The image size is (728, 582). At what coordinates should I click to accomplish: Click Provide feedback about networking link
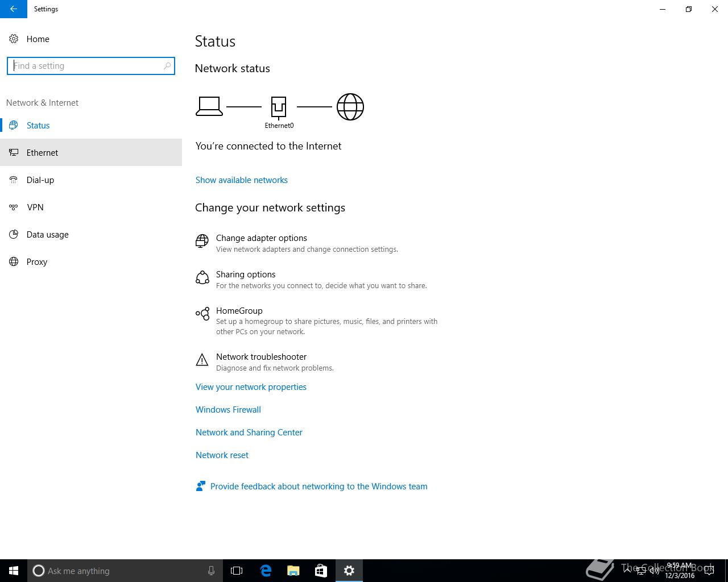coord(319,487)
